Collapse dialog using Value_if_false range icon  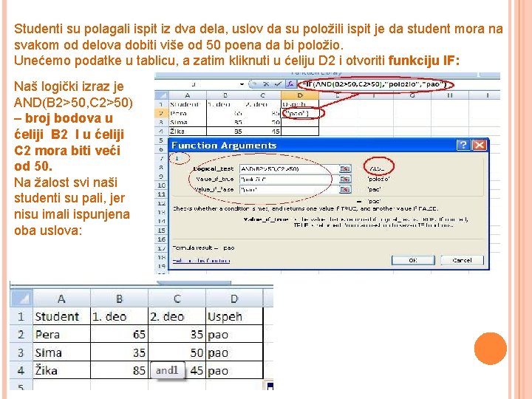[345, 190]
